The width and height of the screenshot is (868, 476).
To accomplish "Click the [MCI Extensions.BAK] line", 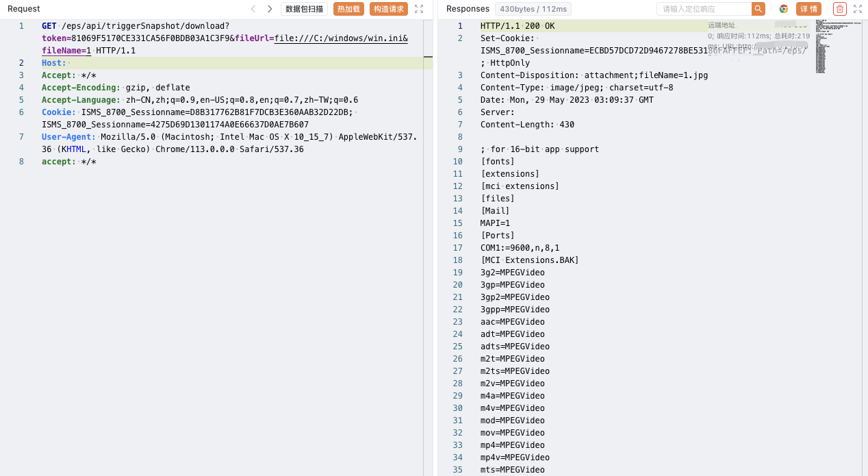I will [x=530, y=260].
